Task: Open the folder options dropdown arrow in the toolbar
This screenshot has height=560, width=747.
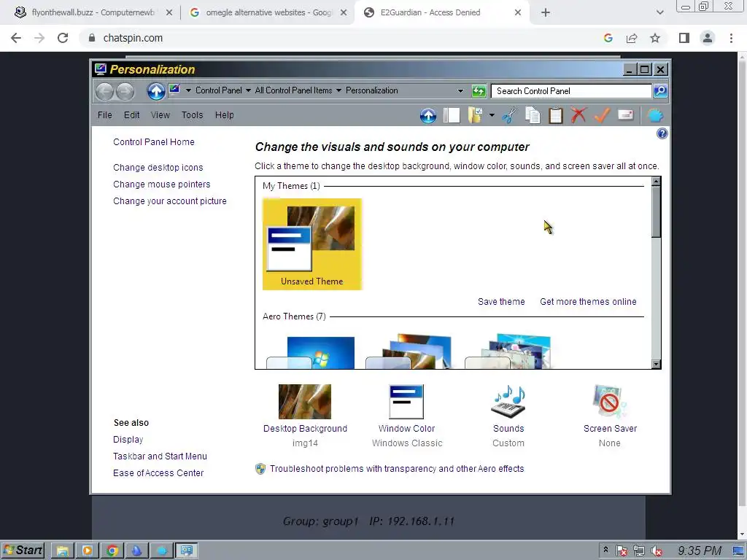Action: [492, 115]
